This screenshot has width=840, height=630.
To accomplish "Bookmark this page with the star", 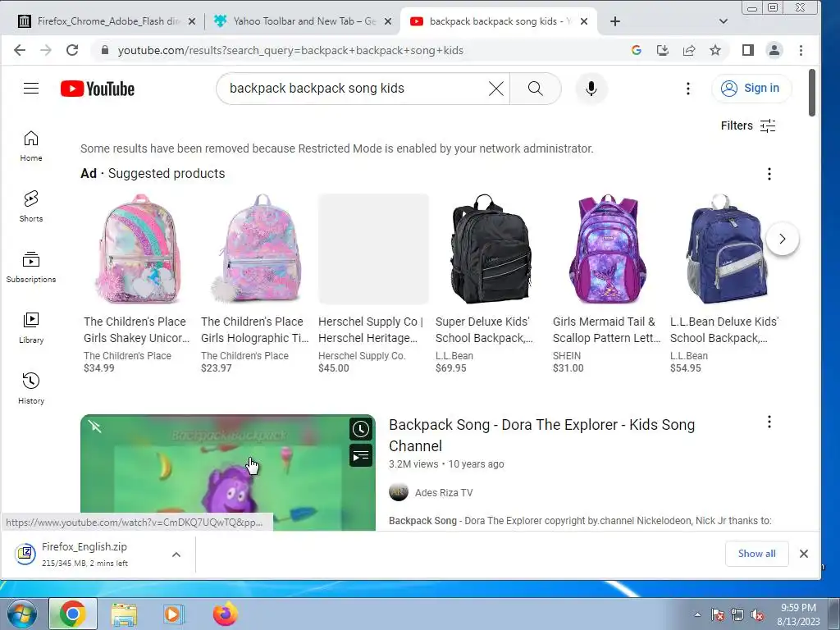I will (715, 50).
